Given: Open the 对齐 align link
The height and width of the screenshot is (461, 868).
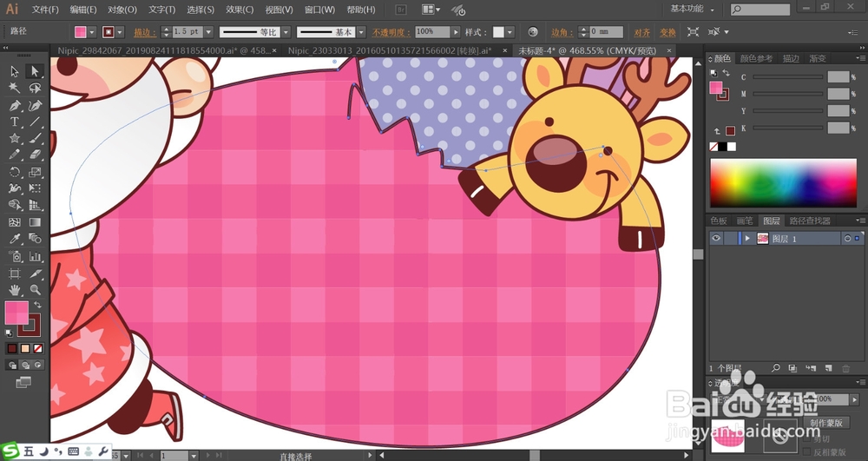Looking at the screenshot, I should pyautogui.click(x=642, y=32).
